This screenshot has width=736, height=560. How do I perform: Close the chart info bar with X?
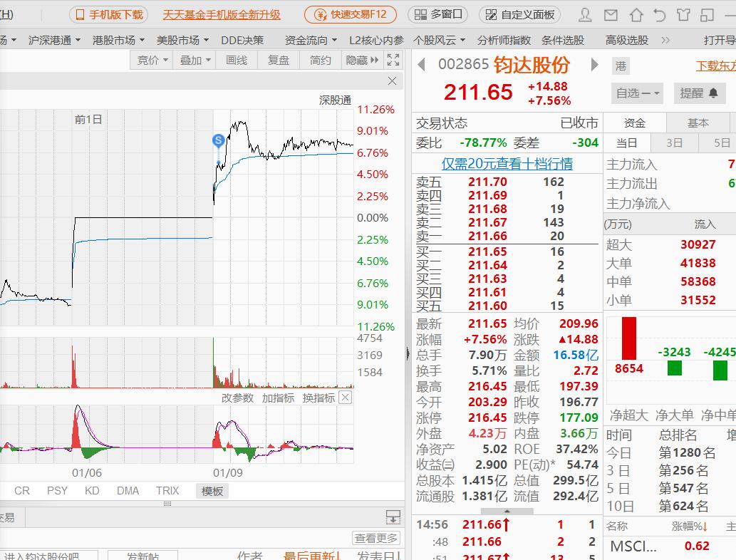[x=393, y=81]
